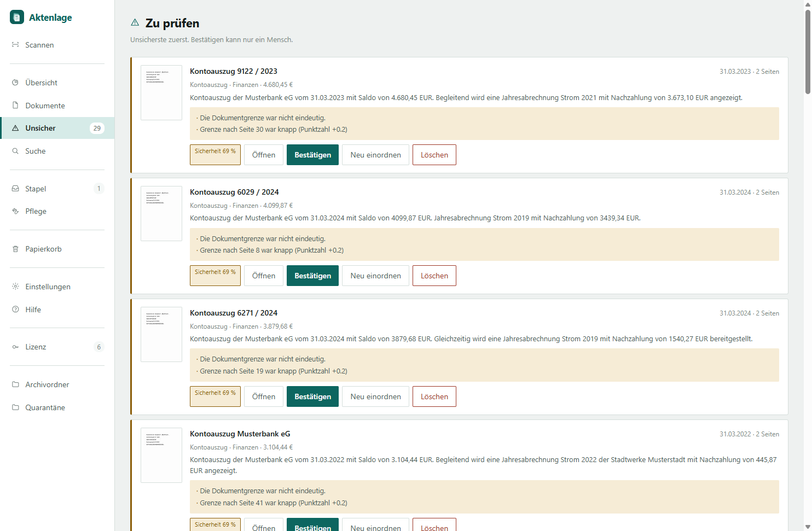Screen dimensions: 812x531
Task: Click the Scannen scanner icon
Action: [15, 45]
